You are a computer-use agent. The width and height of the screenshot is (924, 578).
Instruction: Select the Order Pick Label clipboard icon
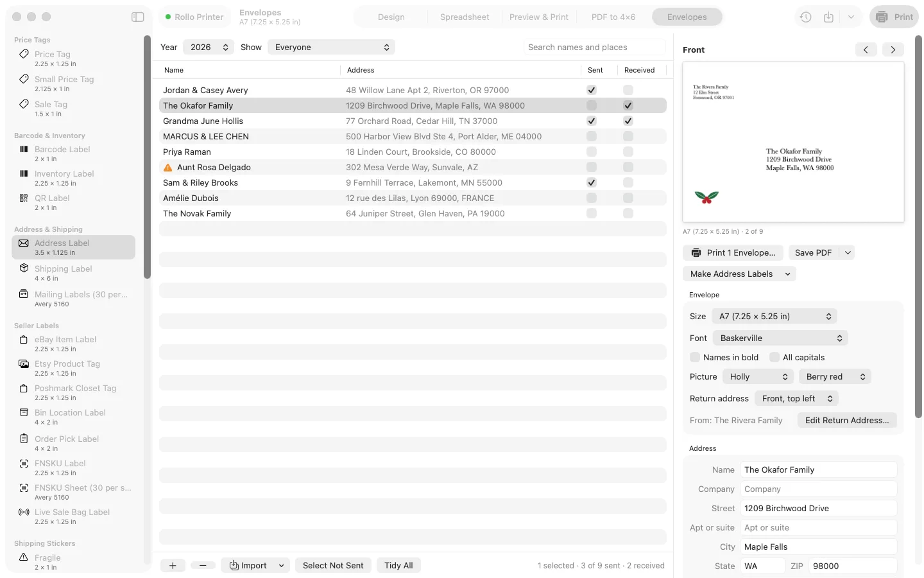24,439
